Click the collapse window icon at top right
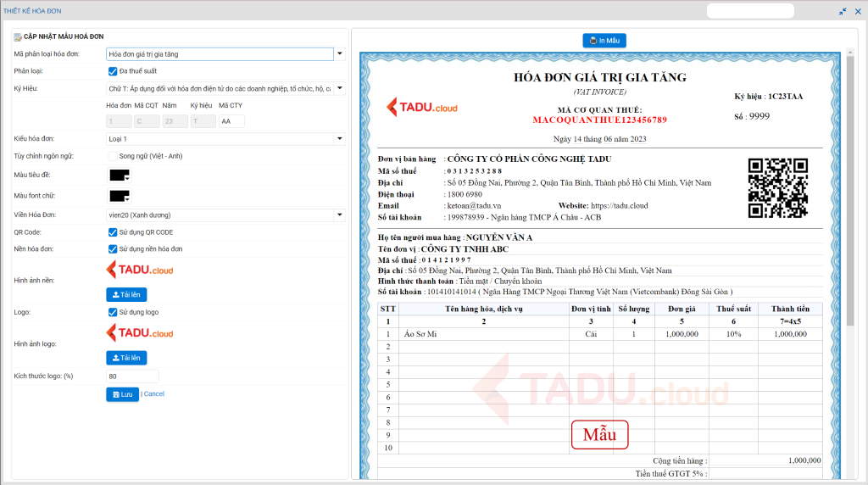868x485 pixels. pyautogui.click(x=843, y=11)
